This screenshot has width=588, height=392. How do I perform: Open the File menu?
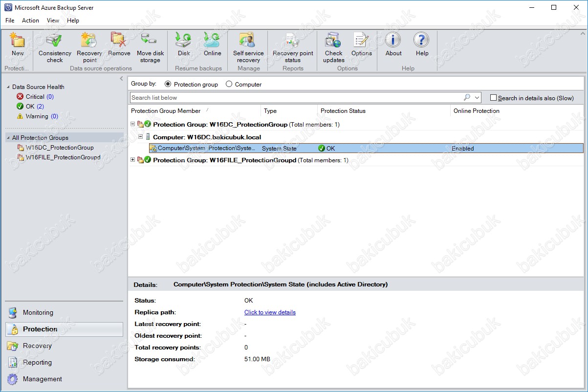click(x=10, y=21)
